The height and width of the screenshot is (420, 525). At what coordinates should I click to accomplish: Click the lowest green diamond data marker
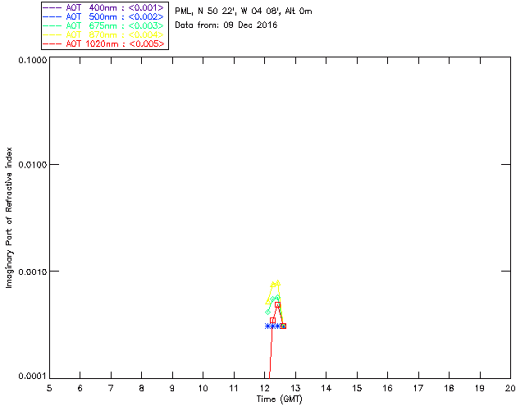(x=268, y=312)
